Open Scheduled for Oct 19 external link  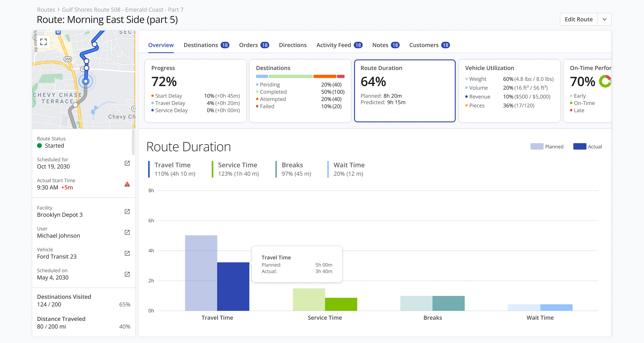coord(127,163)
